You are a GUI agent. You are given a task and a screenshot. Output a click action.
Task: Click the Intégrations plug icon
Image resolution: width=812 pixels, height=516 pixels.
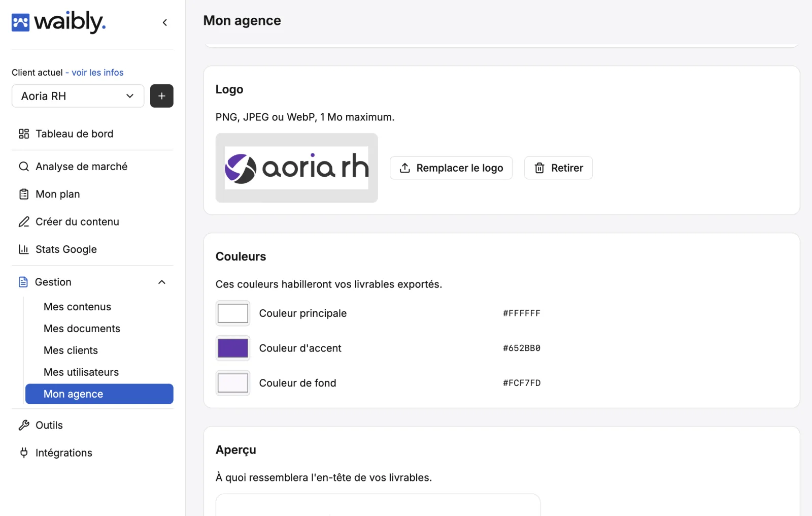point(24,453)
